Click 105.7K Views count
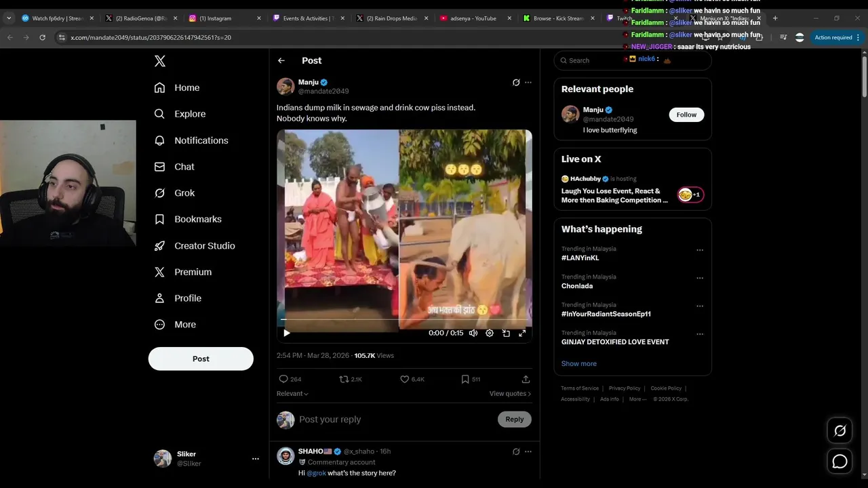868x488 pixels. (374, 356)
